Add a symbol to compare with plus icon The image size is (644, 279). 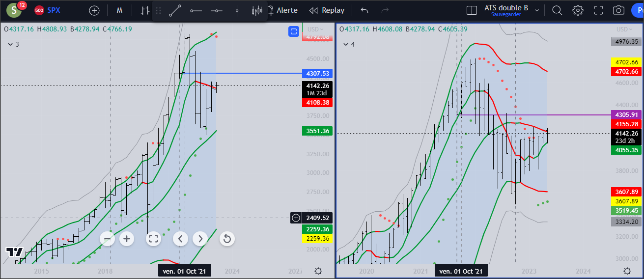pyautogui.click(x=94, y=10)
